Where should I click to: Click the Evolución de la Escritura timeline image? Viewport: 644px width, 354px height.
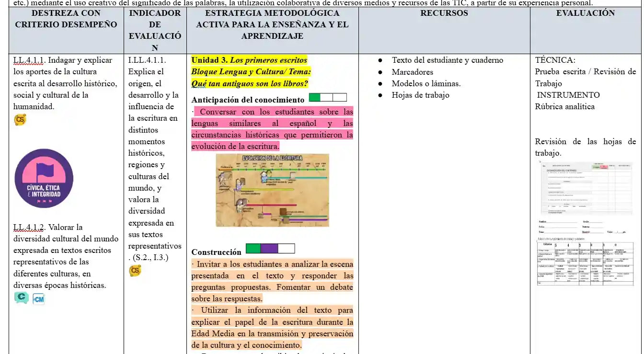pos(272,190)
